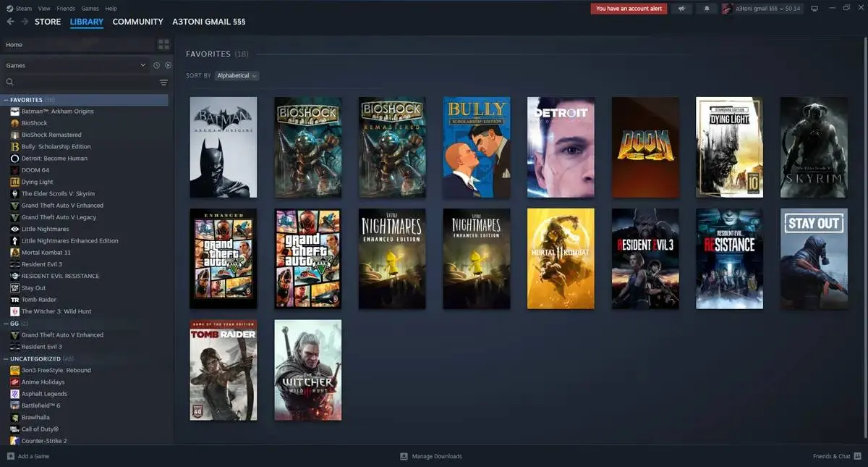
Task: Click the Anime Holidays sidebar icon
Action: point(15,382)
